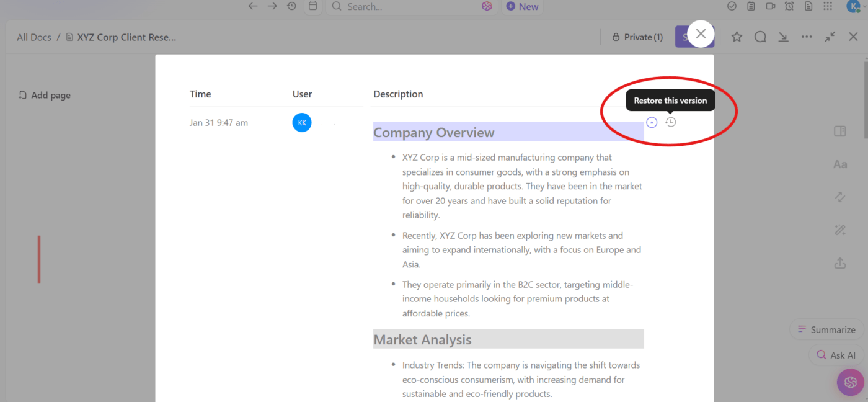Open the Private (1) sharing options
The height and width of the screenshot is (402, 868).
637,37
